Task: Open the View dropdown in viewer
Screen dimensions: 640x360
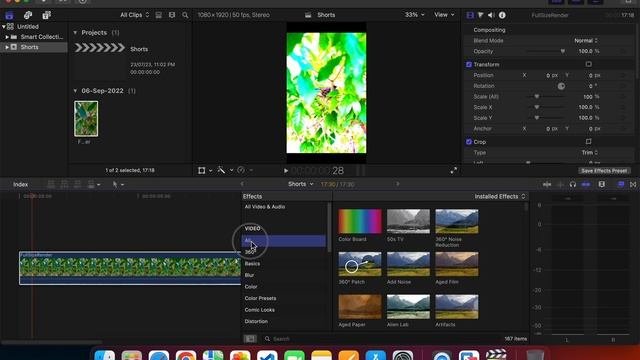Action: click(444, 15)
